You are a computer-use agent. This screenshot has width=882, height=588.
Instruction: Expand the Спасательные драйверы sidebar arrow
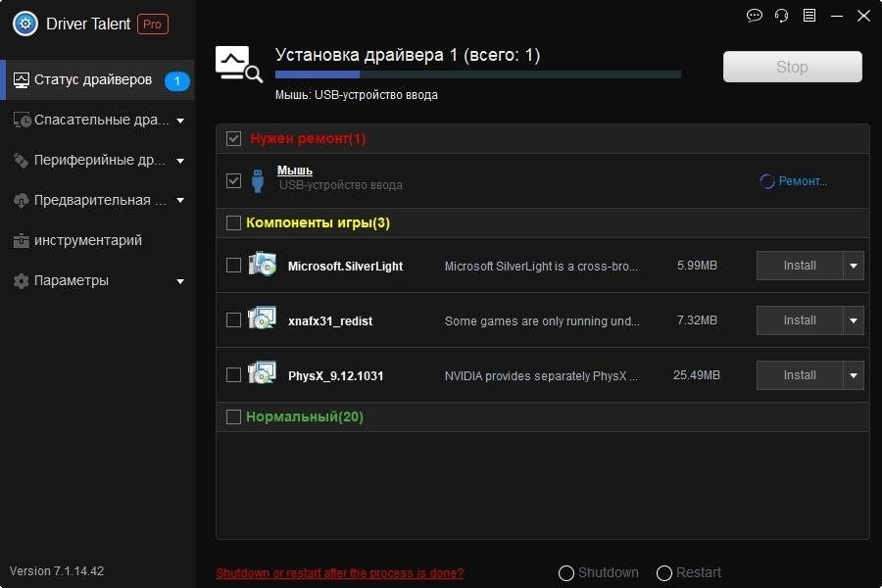pyautogui.click(x=180, y=121)
